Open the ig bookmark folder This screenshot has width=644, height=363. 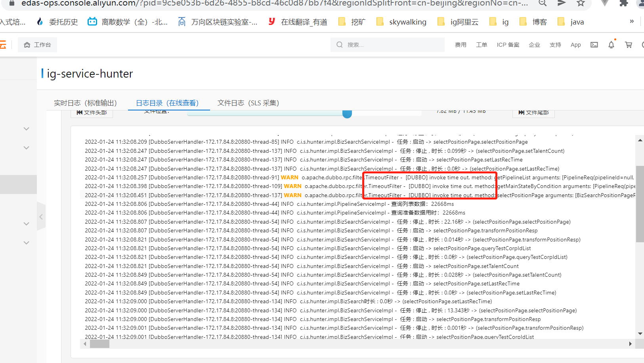(x=499, y=22)
